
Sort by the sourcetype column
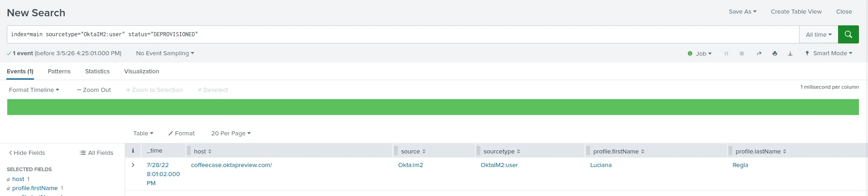coord(518,152)
